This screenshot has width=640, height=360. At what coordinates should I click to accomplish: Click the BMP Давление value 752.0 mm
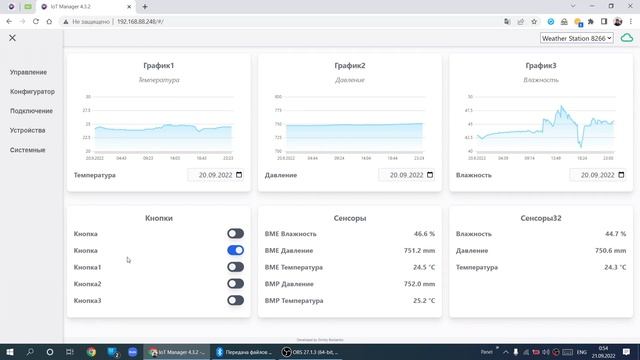(420, 284)
